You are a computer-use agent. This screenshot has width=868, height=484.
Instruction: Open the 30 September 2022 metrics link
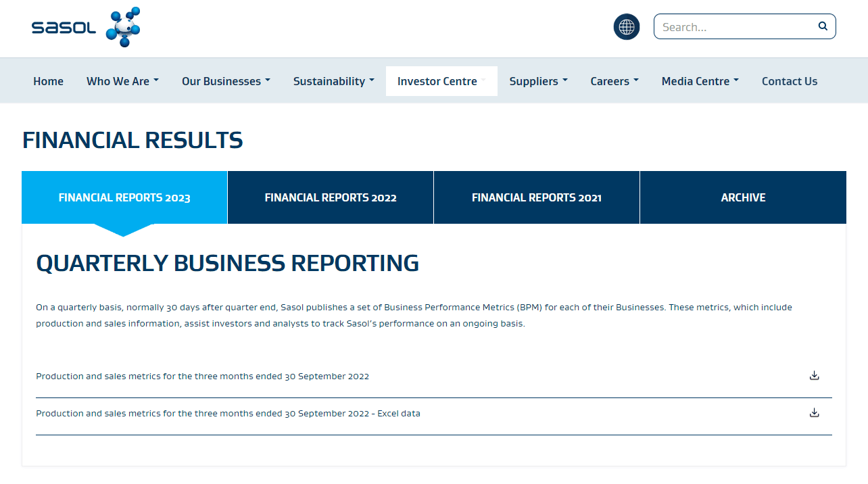pos(203,377)
